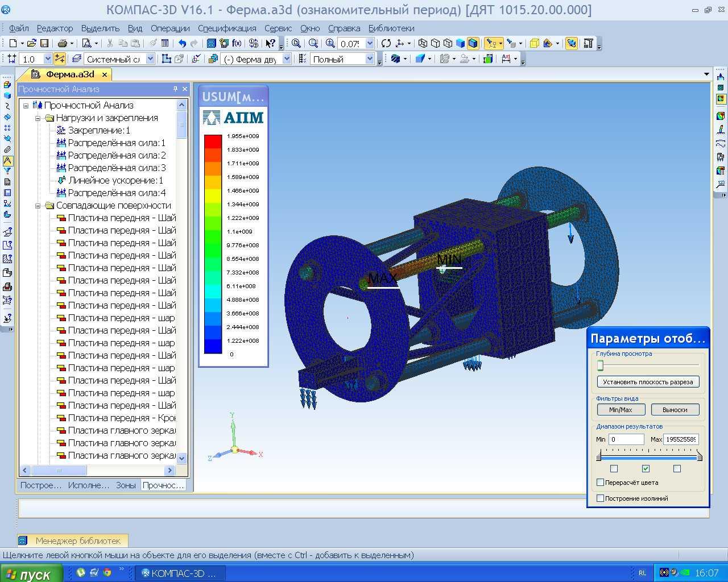The width and height of the screenshot is (728, 582).
Task: Click the print icon in the toolbar
Action: (62, 43)
